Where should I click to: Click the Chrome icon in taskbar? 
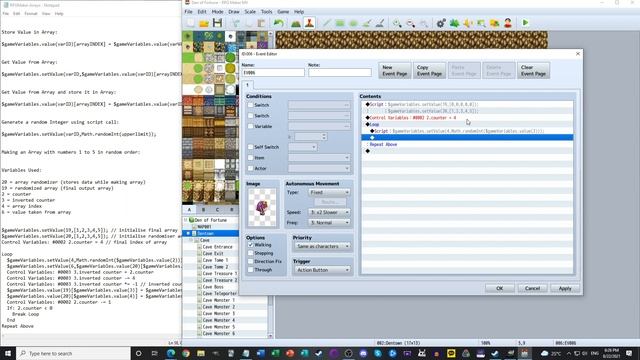click(186, 353)
